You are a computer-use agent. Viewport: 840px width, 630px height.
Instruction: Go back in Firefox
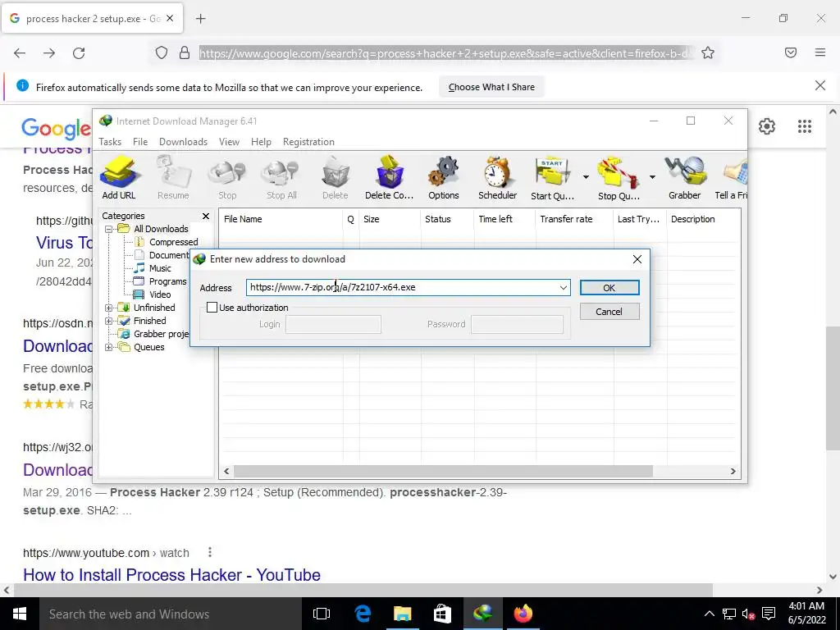20,53
